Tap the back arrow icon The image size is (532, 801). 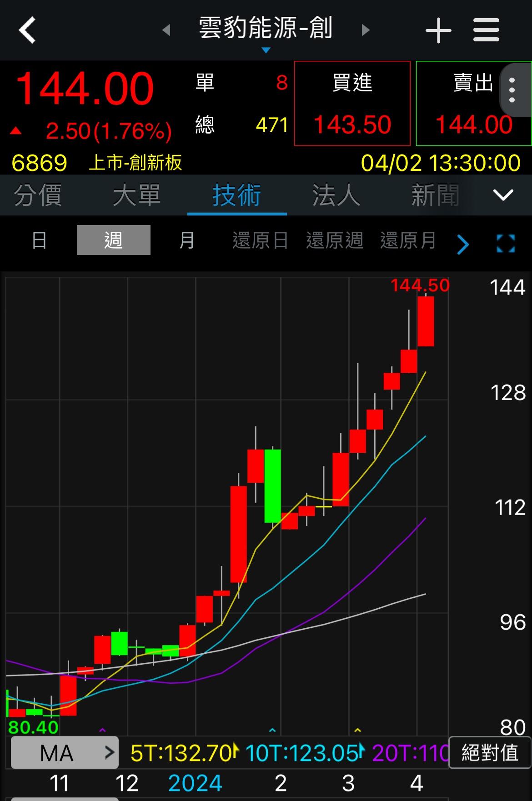pyautogui.click(x=27, y=30)
